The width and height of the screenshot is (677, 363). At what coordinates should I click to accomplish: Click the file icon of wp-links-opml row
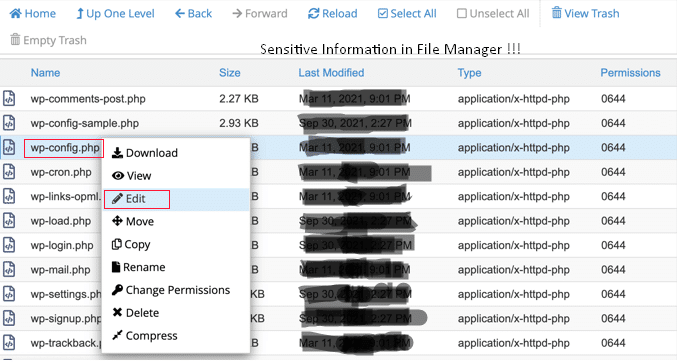[x=9, y=196]
